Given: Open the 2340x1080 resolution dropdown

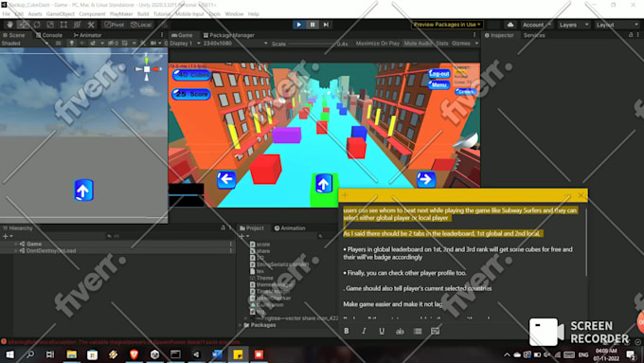Looking at the screenshot, I should 235,44.
